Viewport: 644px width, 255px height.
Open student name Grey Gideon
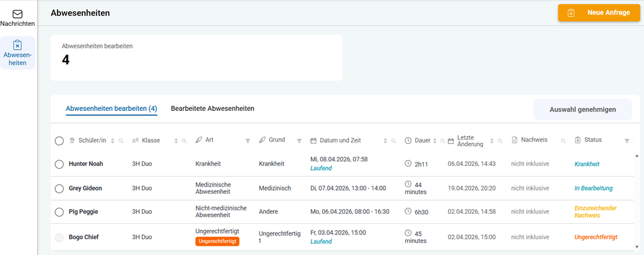coord(85,188)
